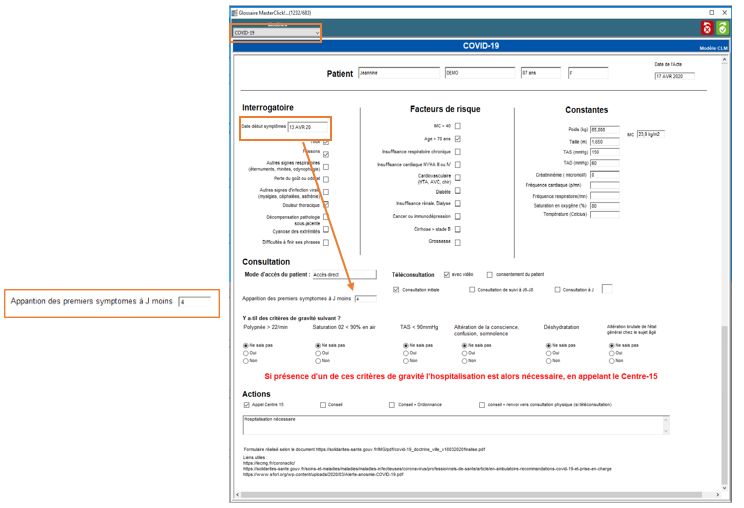The width and height of the screenshot is (744, 508).
Task: Check the Conseil + Ordonnance action
Action: 392,405
